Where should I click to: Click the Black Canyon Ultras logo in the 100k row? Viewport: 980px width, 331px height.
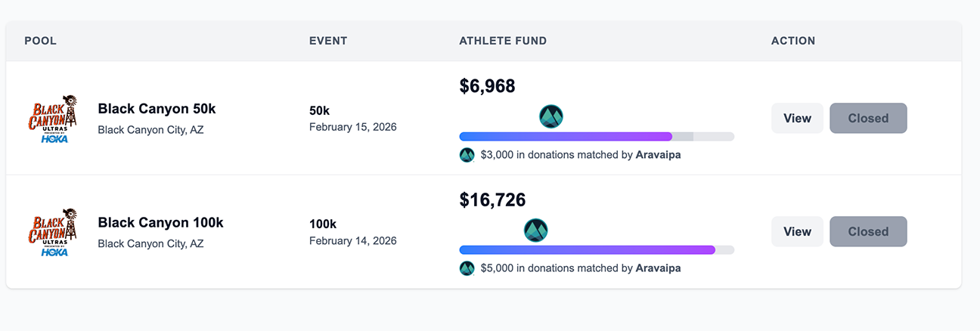click(52, 232)
